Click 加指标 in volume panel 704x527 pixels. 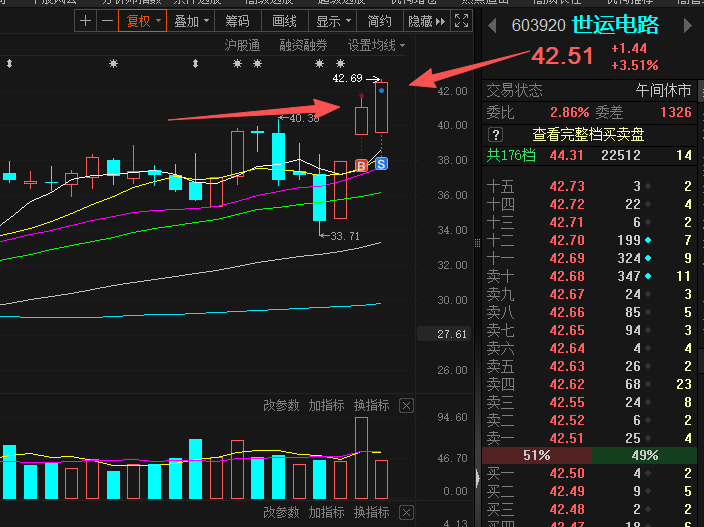326,405
